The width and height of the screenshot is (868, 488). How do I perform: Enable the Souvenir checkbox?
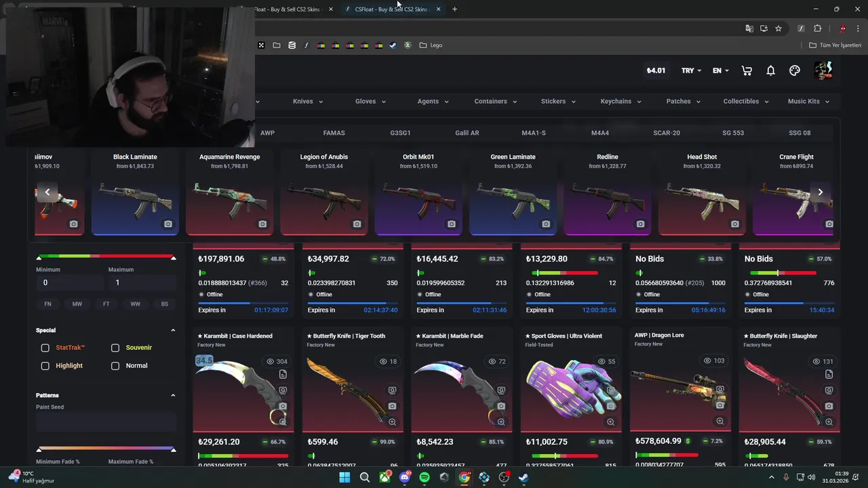click(115, 348)
